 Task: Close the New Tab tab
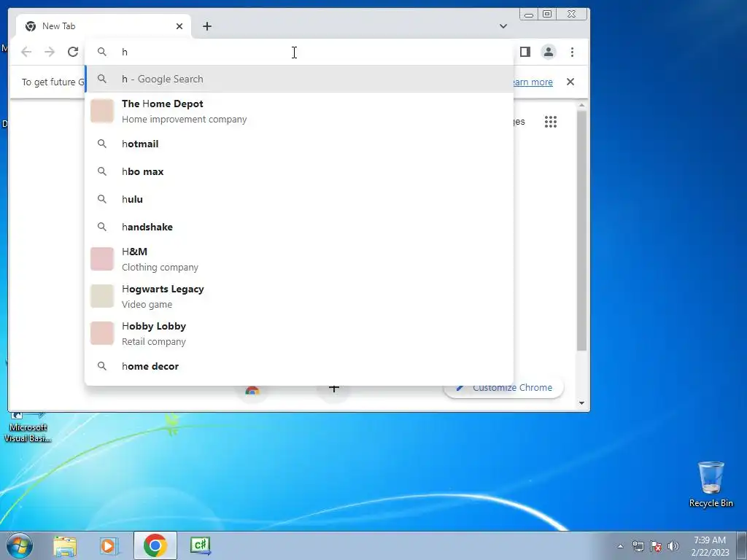click(179, 26)
